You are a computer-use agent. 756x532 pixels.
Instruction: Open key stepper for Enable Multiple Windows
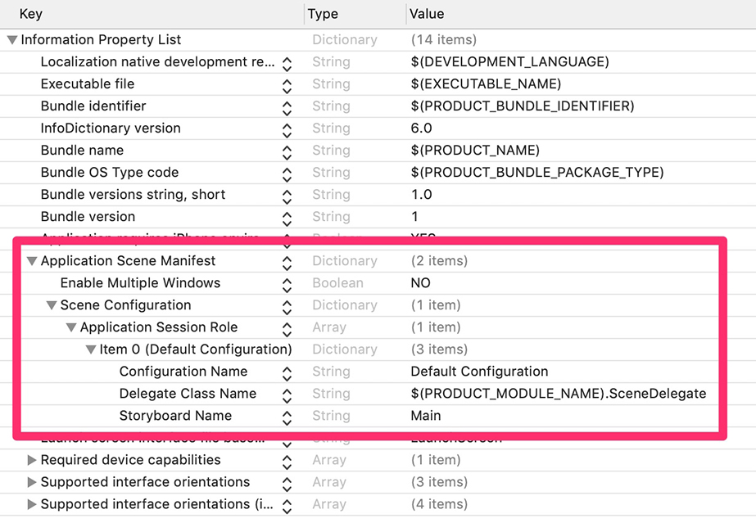pos(287,286)
